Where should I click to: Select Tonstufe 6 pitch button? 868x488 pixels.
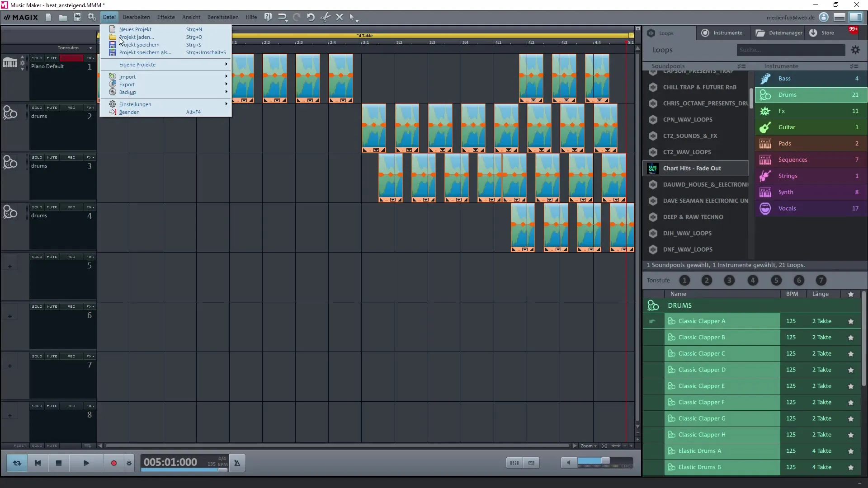pos(799,281)
